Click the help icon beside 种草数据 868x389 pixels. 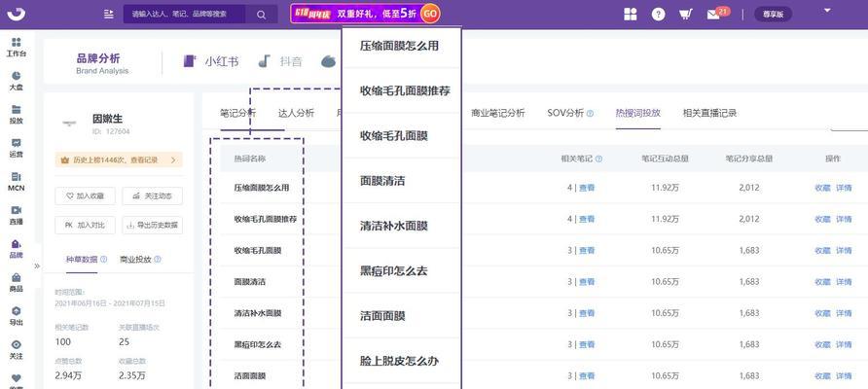coord(103,259)
